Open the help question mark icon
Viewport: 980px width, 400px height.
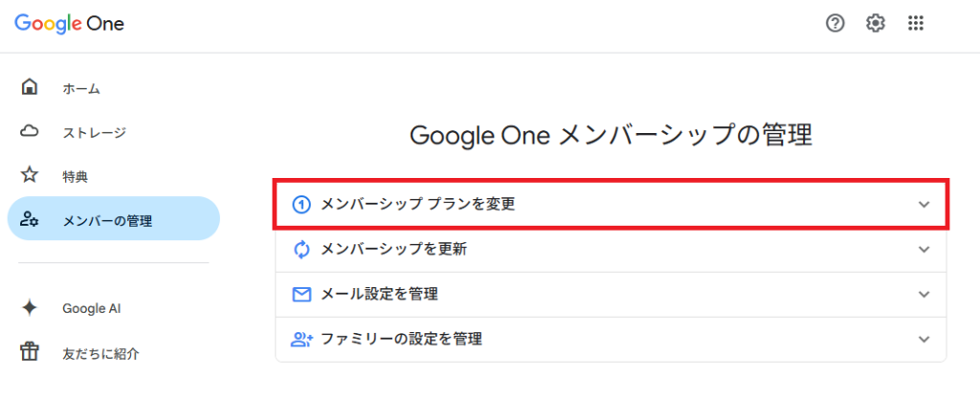tap(835, 24)
